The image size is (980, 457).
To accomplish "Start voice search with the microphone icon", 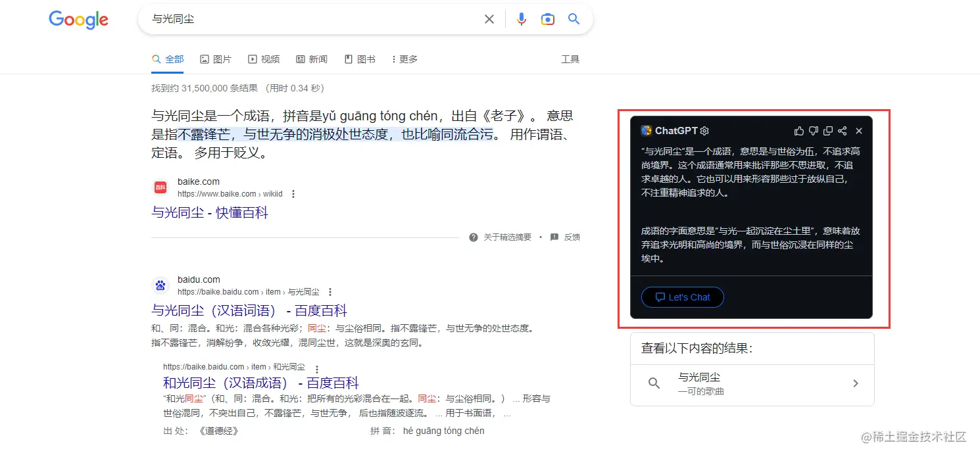I will (522, 20).
